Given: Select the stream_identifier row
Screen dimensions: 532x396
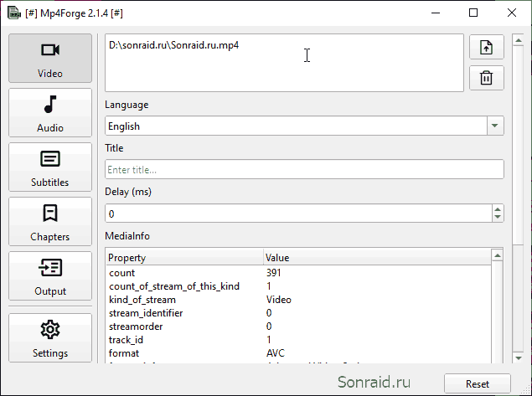Looking at the screenshot, I should click(x=298, y=313).
